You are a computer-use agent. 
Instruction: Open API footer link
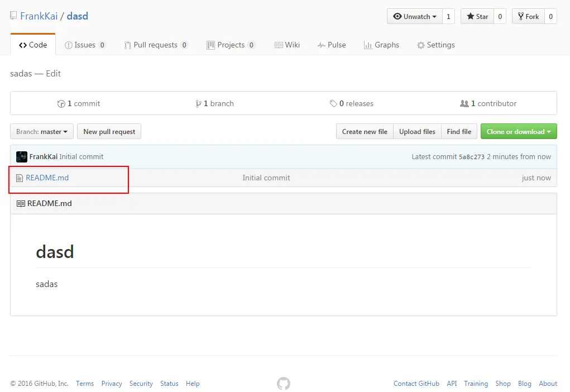[x=452, y=383]
